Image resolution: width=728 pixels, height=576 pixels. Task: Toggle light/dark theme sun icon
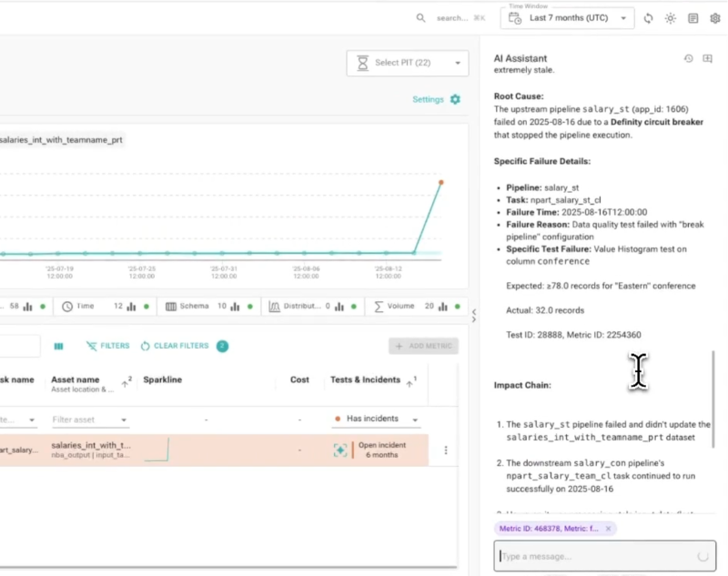point(671,18)
